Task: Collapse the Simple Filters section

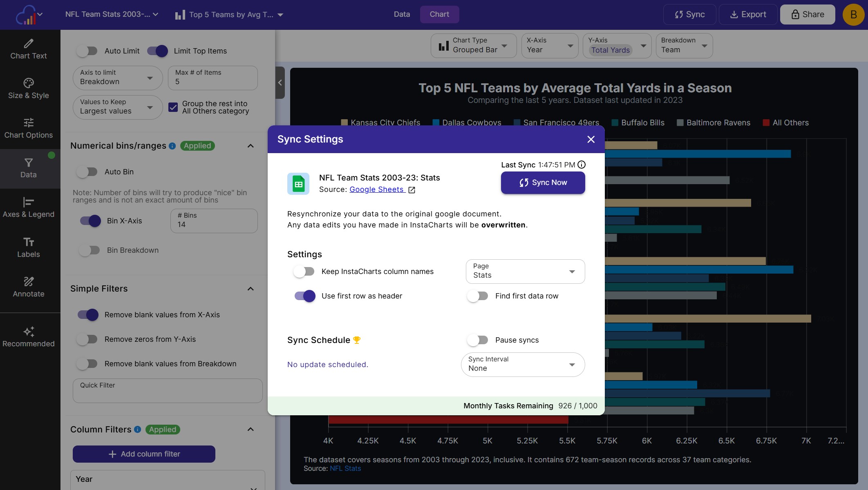Action: click(x=251, y=289)
